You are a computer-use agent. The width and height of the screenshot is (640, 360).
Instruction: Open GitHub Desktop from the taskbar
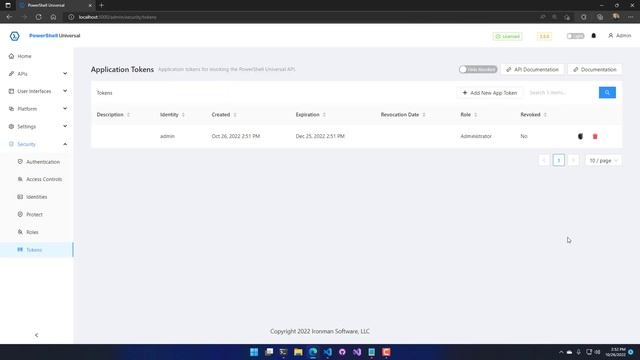[x=342, y=352]
